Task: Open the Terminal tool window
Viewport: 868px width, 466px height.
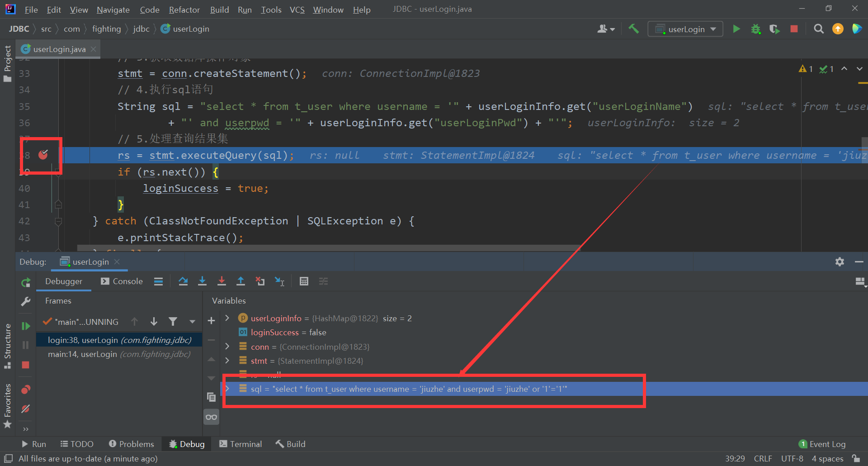Action: point(241,444)
